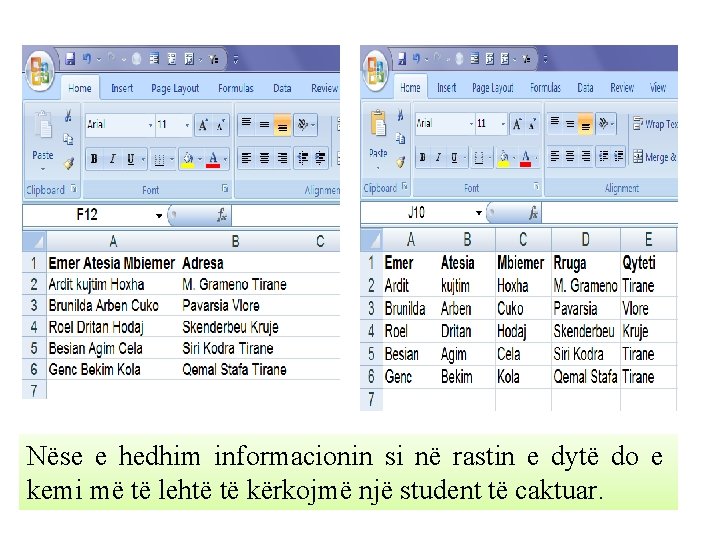Viewport: 720px width, 540px height.
Task: Open font name dropdown in left window
Action: (150, 125)
